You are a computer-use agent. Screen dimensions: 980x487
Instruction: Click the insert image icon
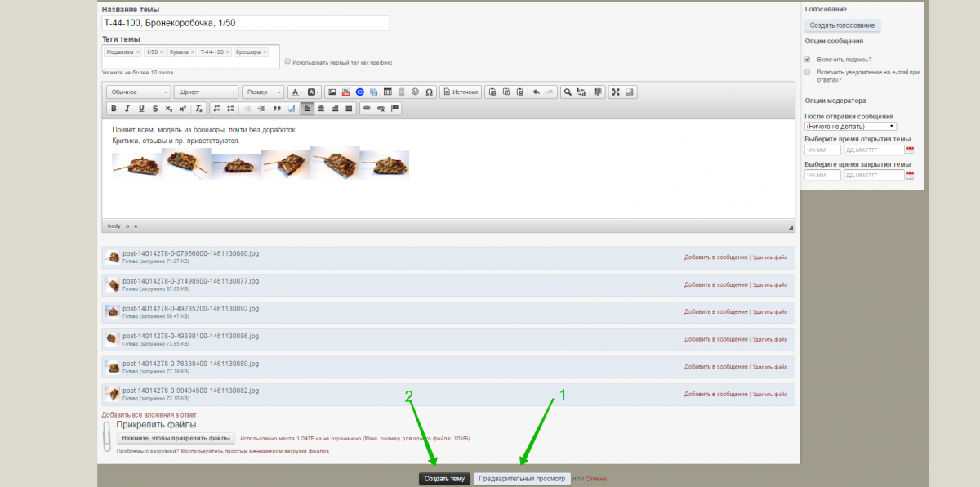pyautogui.click(x=332, y=92)
